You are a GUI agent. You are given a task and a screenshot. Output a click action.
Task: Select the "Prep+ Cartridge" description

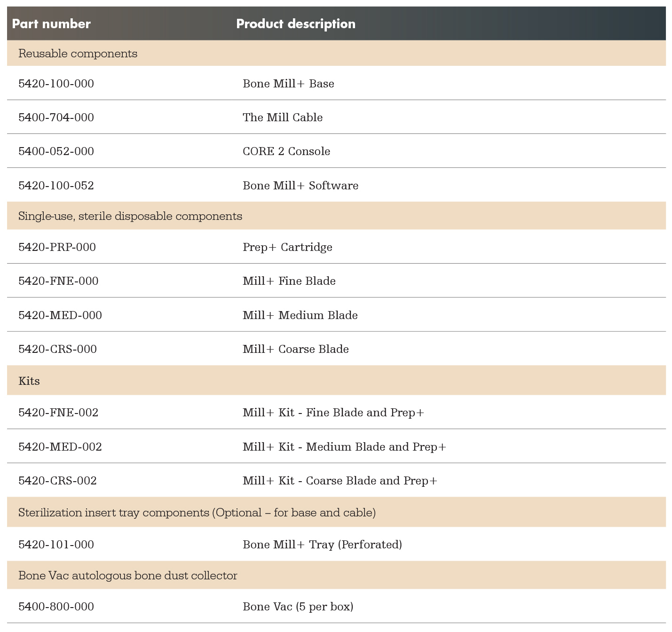coord(287,247)
